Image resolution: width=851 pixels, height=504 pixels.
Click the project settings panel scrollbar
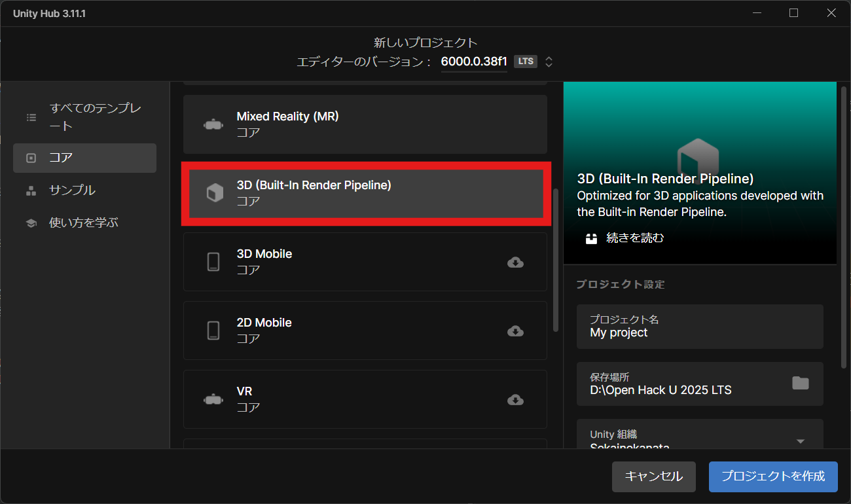coord(844,226)
